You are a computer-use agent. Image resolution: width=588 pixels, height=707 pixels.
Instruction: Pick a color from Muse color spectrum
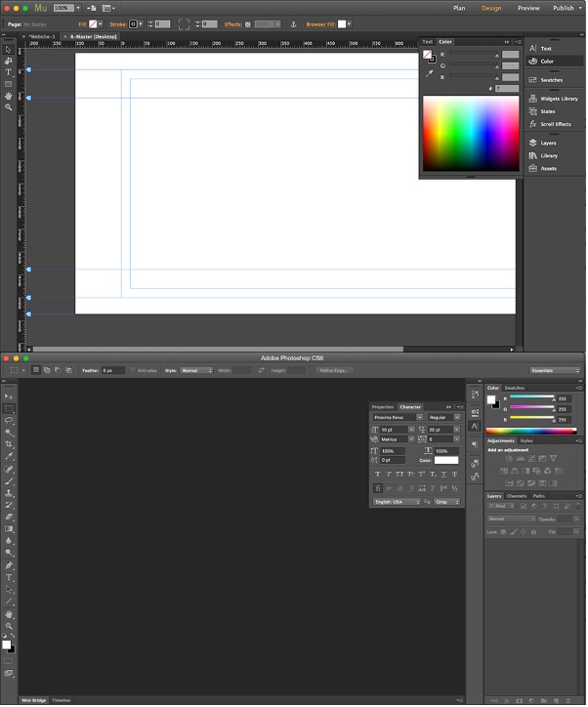click(471, 134)
